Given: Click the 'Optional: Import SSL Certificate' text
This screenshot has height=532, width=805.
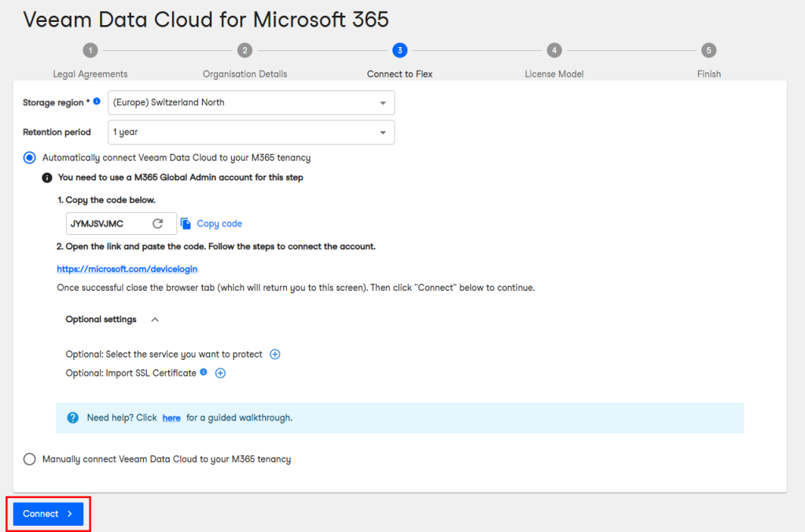Looking at the screenshot, I should point(131,373).
